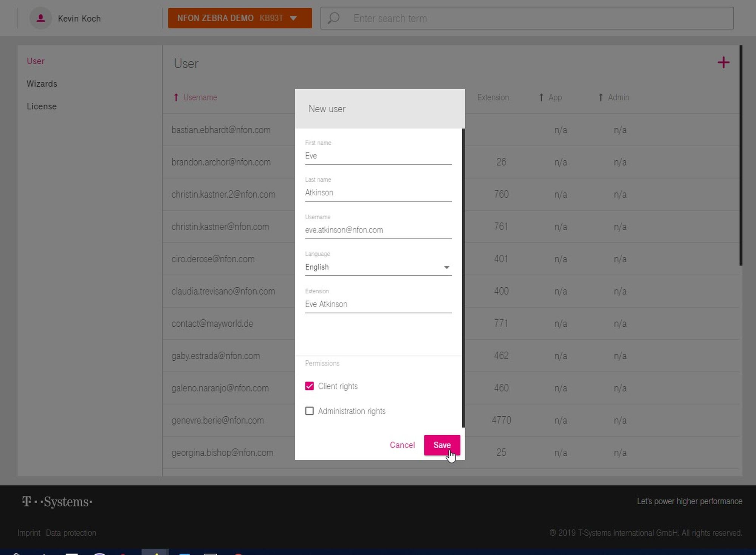Viewport: 756px width, 555px height.
Task: Cancel the New user dialog
Action: click(x=402, y=445)
